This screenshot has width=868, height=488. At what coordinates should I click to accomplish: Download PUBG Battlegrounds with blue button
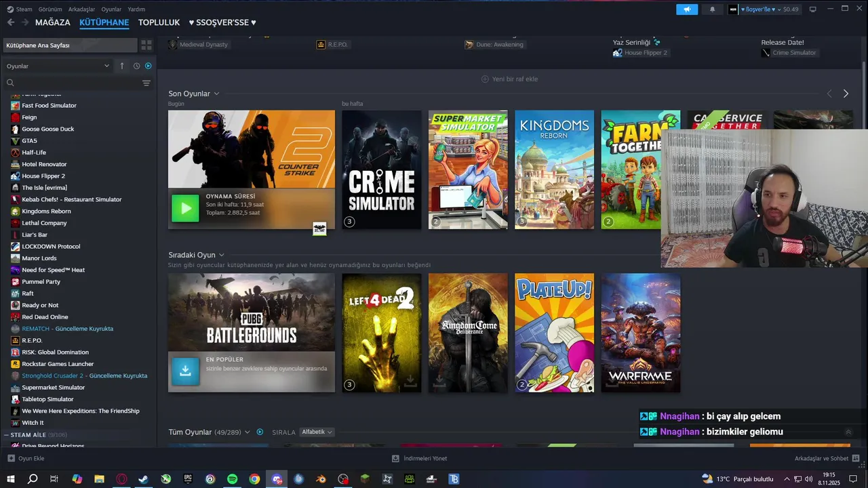point(185,371)
